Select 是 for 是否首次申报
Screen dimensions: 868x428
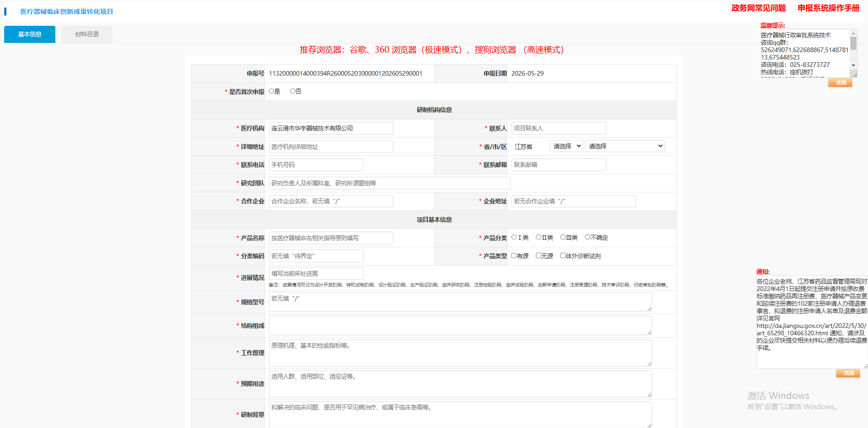pyautogui.click(x=272, y=91)
